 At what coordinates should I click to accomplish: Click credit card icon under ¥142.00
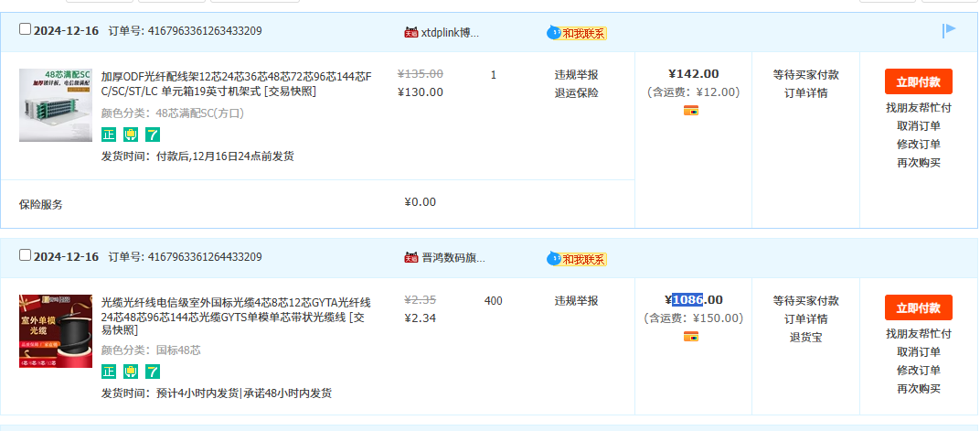(691, 111)
